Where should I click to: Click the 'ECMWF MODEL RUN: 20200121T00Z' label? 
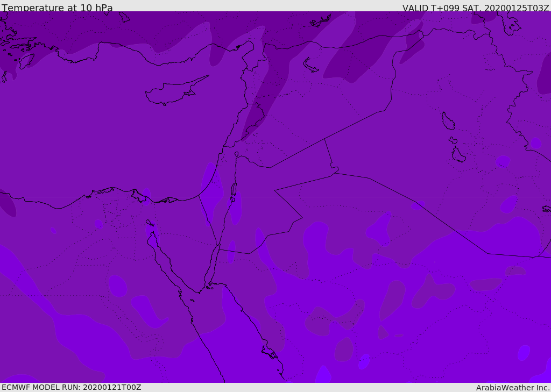72,387
